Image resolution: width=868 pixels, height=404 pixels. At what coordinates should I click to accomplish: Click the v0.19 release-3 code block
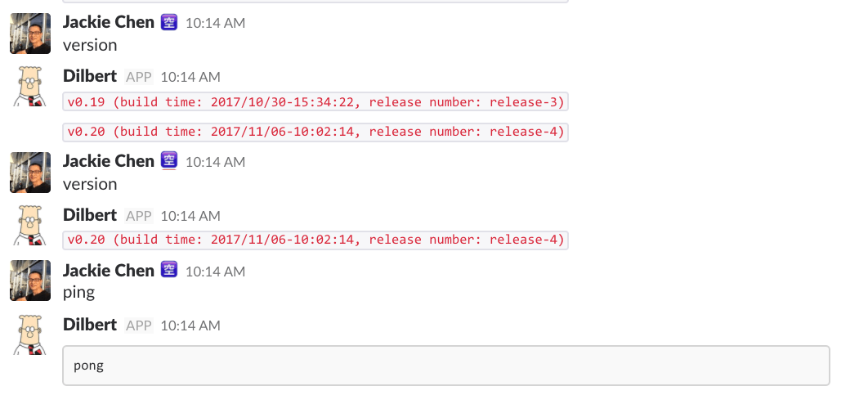[x=315, y=102]
